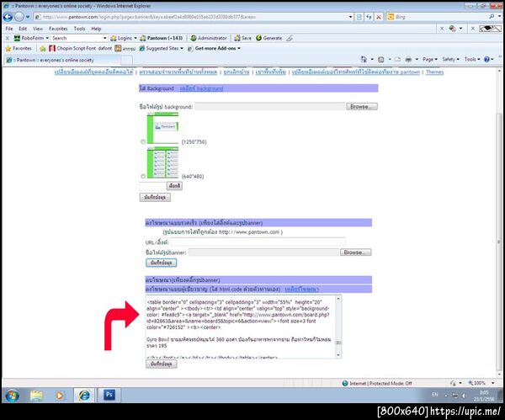The width and height of the screenshot is (505, 420).
Task: Open the Tools menu in menu bar
Action: click(x=80, y=29)
